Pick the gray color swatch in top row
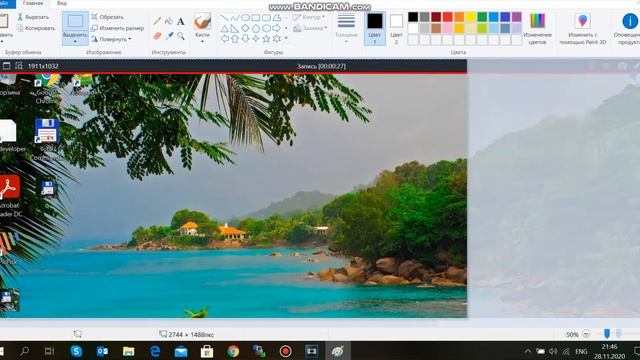Image resolution: width=640 pixels, height=360 pixels. point(424,17)
